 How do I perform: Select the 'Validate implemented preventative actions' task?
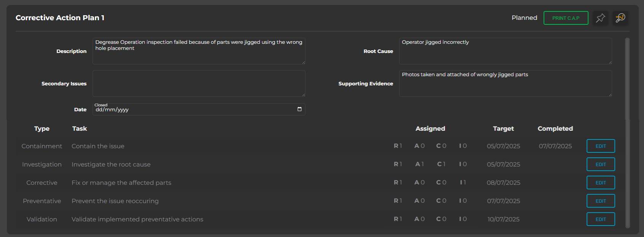(x=137, y=219)
